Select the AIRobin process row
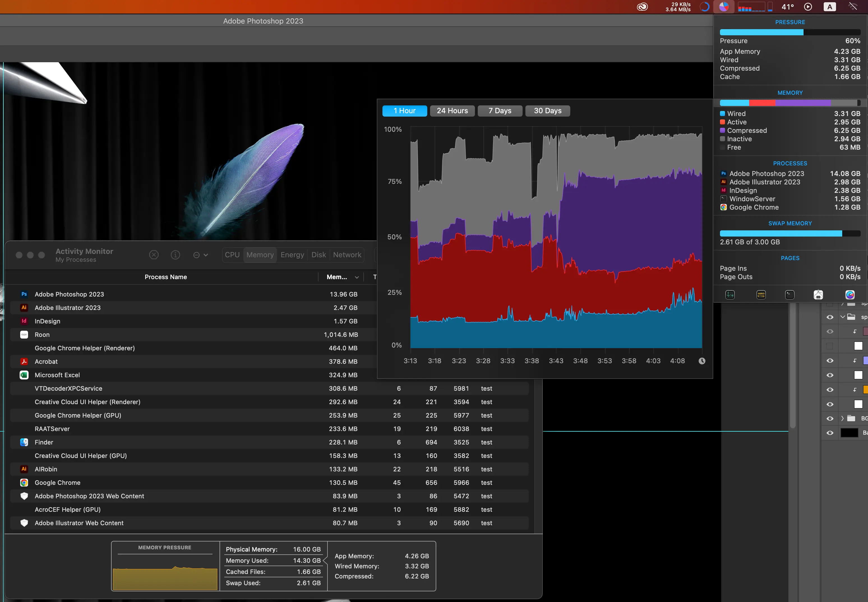Image resolution: width=868 pixels, height=602 pixels. coord(269,469)
